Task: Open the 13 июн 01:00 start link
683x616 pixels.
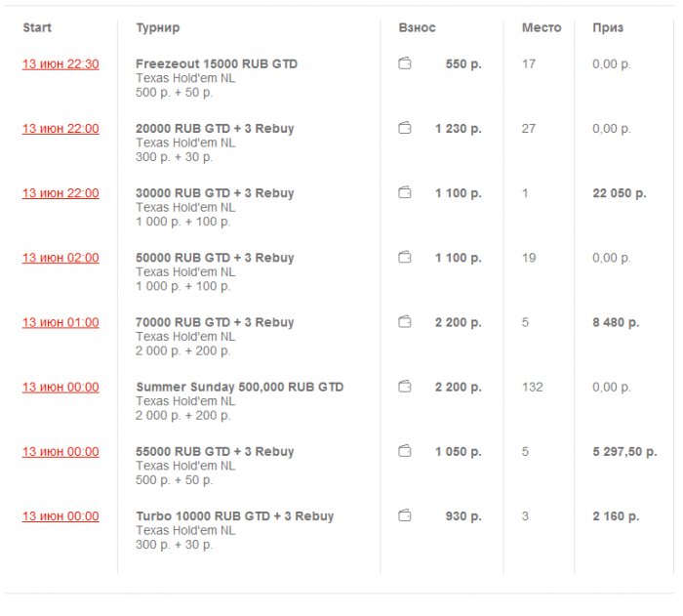Action: (60, 322)
